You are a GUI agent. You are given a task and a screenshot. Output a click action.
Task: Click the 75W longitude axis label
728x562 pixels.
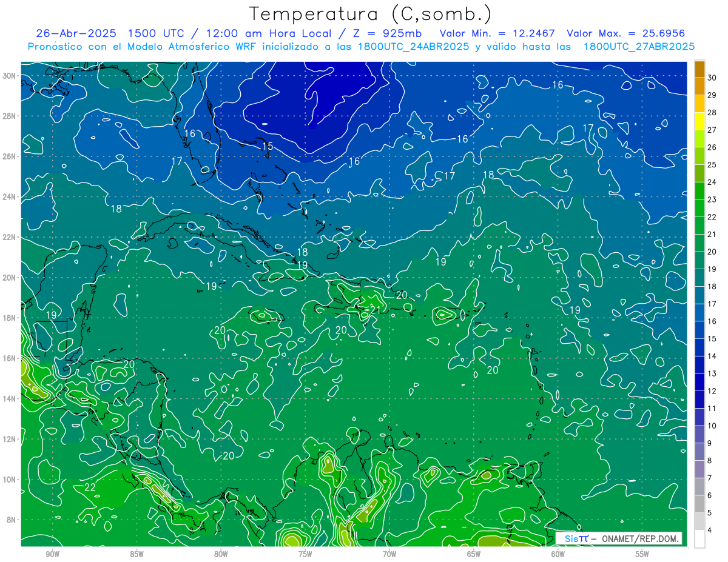point(305,554)
